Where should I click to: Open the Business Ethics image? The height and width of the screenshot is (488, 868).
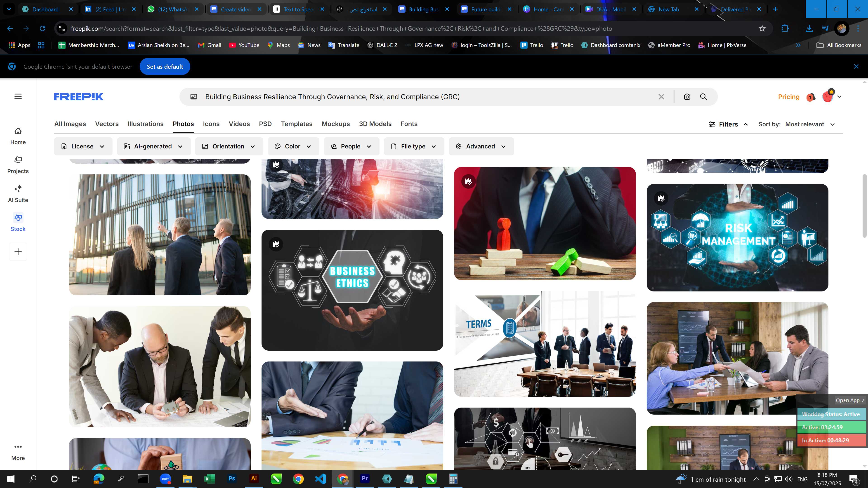click(x=352, y=290)
